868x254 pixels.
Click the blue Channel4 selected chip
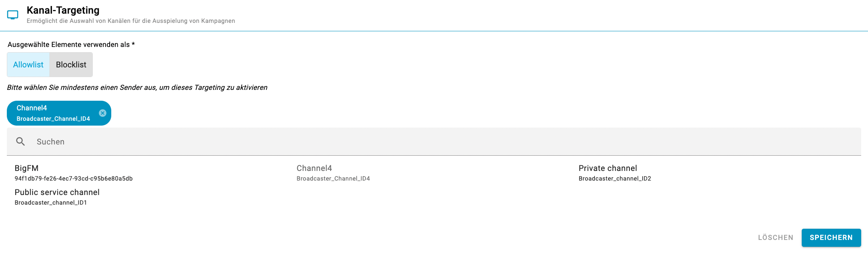pos(52,113)
